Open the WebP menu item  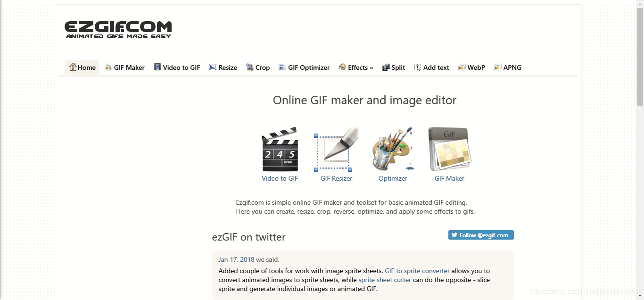coord(471,67)
